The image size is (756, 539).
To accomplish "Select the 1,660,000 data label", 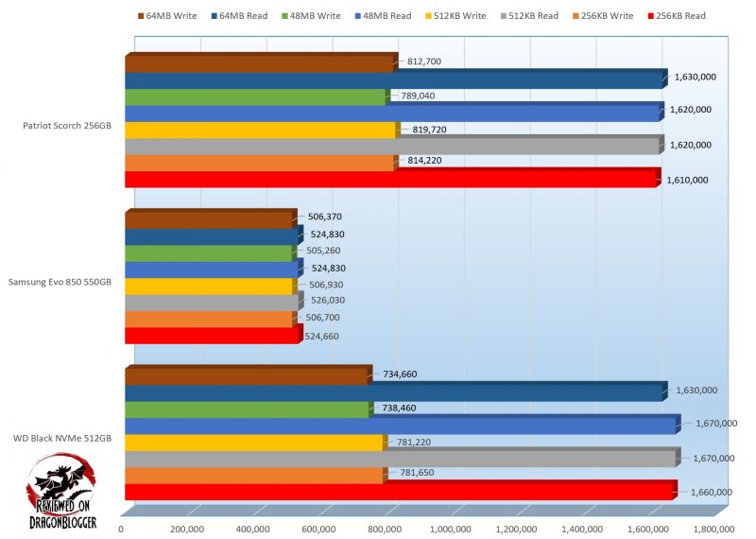I will [x=712, y=493].
